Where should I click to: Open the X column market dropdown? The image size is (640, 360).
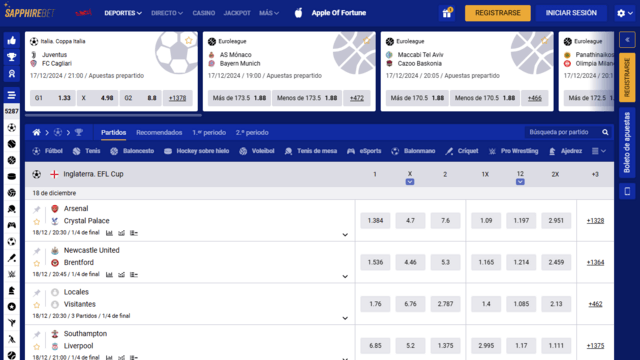point(410,182)
